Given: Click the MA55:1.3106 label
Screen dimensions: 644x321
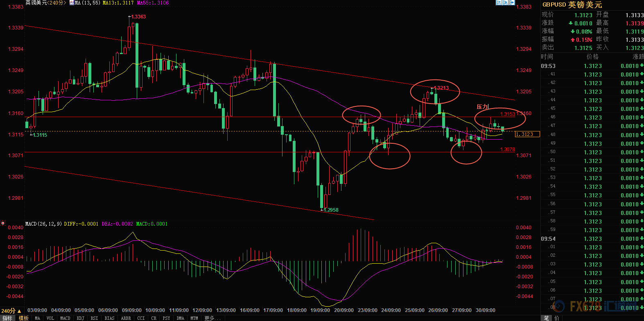Looking at the screenshot, I should tap(153, 3).
